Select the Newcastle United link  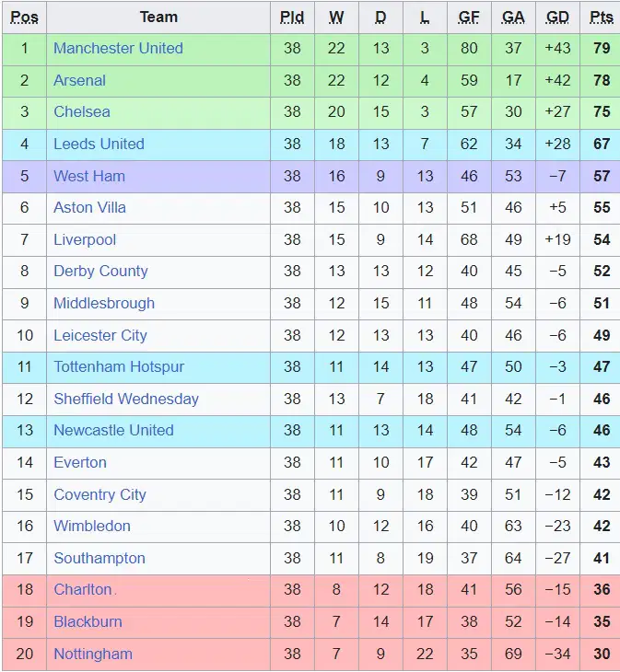pyautogui.click(x=113, y=430)
